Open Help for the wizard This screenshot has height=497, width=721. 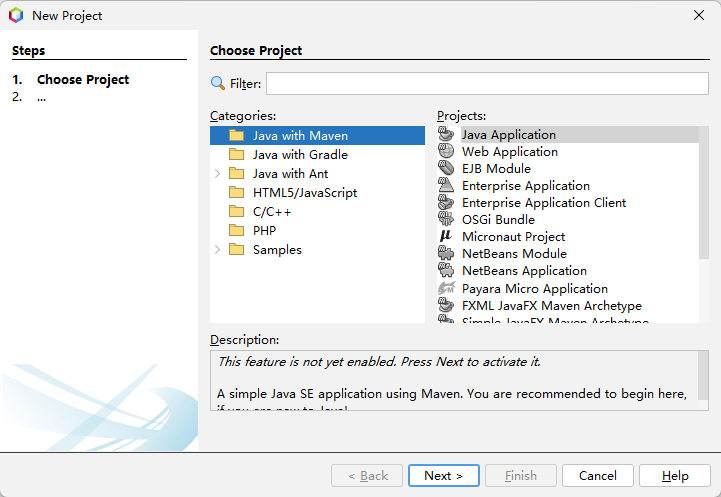(x=675, y=475)
